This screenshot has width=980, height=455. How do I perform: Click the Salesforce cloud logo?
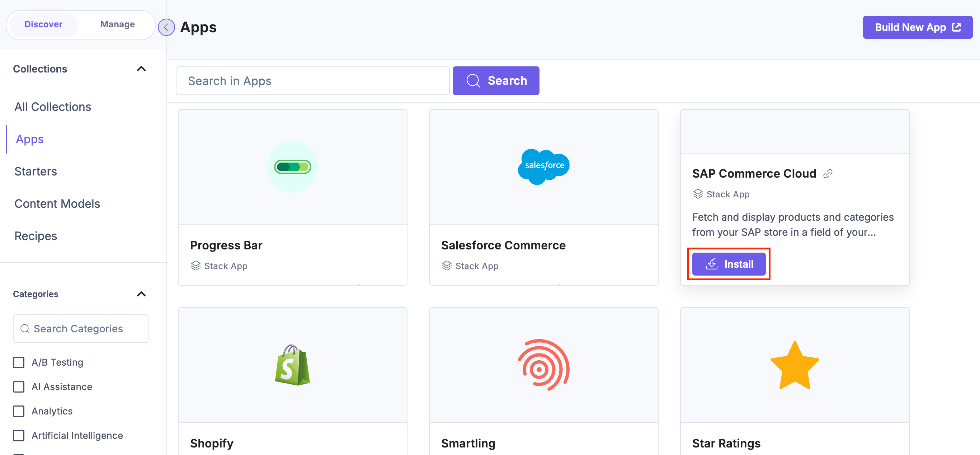[544, 166]
